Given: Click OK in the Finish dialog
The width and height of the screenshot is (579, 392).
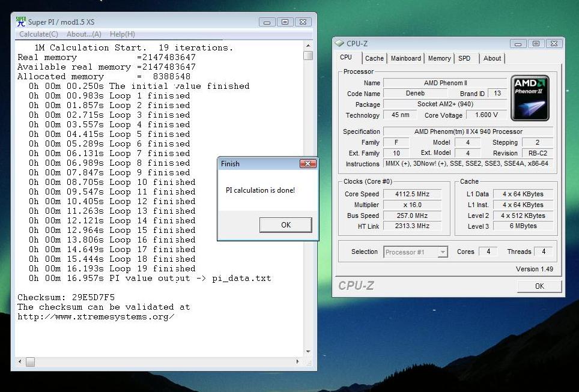Looking at the screenshot, I should (285, 225).
